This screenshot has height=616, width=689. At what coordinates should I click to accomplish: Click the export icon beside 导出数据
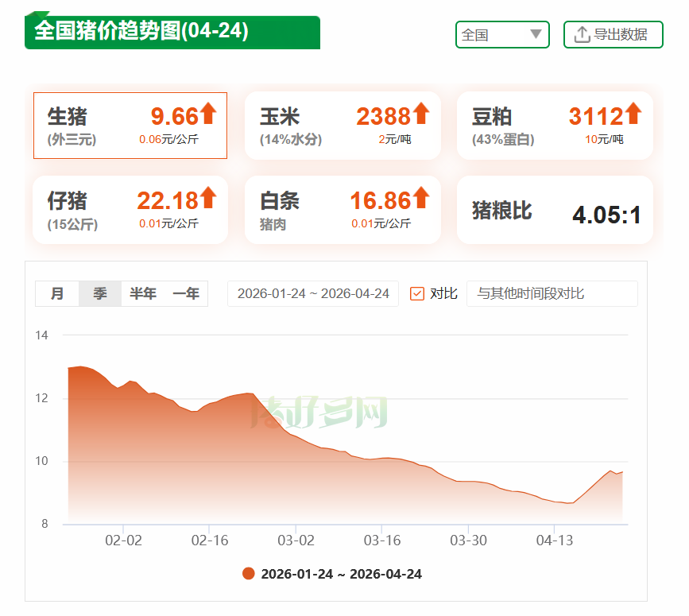(581, 34)
